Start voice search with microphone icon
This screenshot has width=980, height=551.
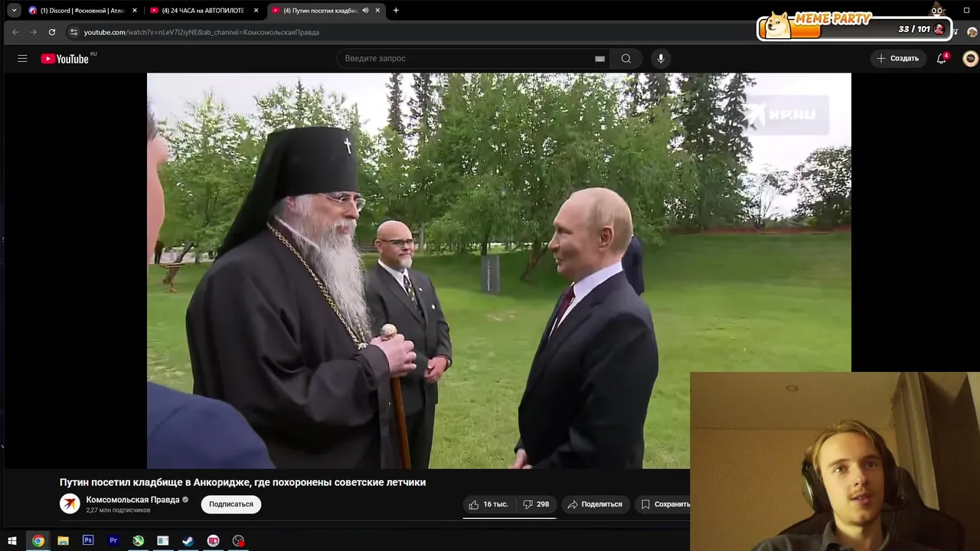(x=661, y=58)
